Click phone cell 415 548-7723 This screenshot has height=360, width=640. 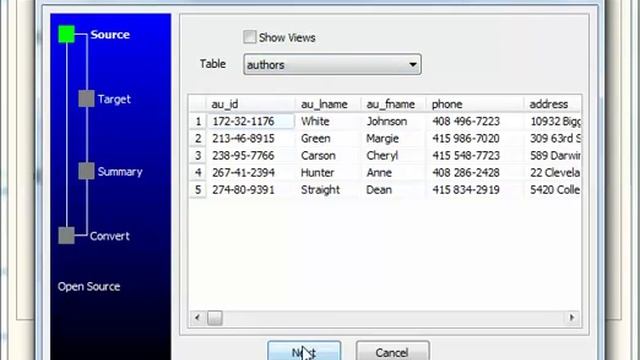click(475, 156)
